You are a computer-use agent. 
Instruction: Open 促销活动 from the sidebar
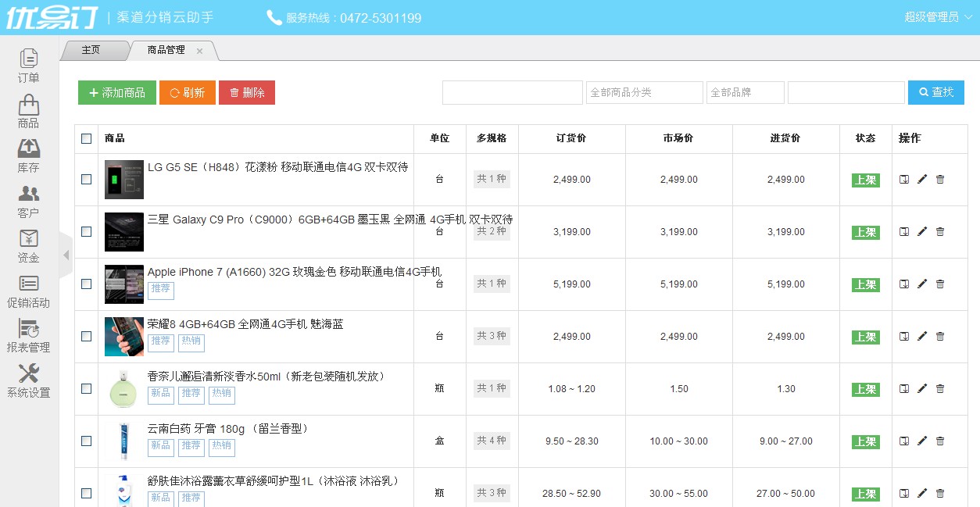pos(29,291)
